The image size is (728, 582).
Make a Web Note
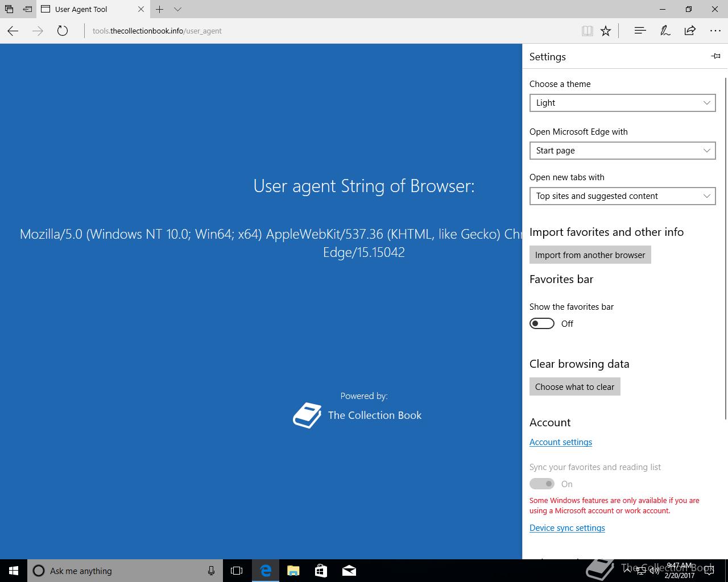[x=665, y=31]
